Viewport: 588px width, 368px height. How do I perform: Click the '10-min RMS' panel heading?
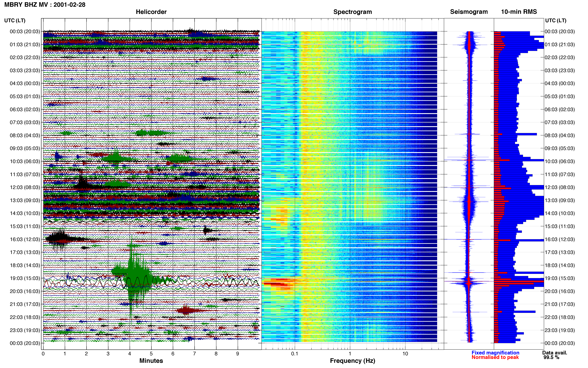519,12
